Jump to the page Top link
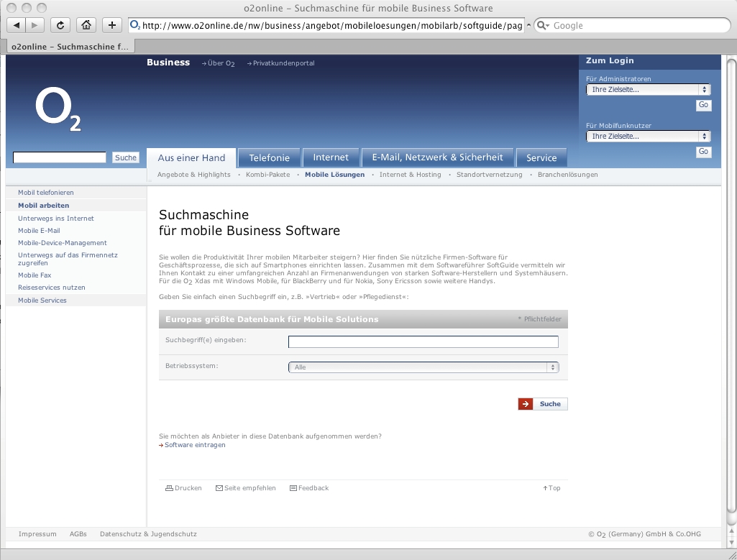Screen dimensions: 737x560 tap(554, 488)
